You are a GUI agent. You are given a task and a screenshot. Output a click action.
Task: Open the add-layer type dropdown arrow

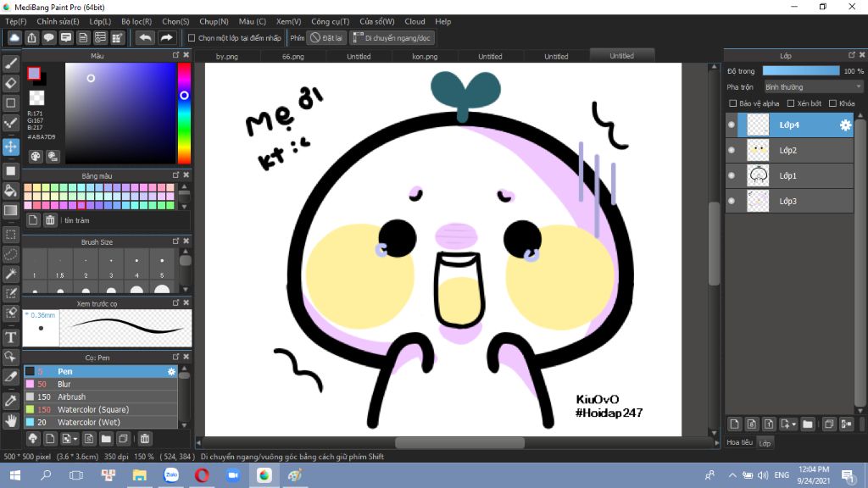[793, 424]
